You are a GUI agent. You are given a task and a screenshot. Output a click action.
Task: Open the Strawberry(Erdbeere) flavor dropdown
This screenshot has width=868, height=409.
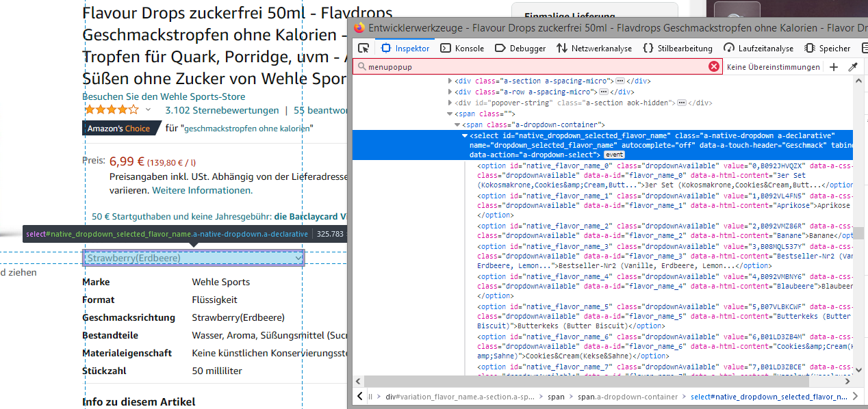pyautogui.click(x=193, y=258)
